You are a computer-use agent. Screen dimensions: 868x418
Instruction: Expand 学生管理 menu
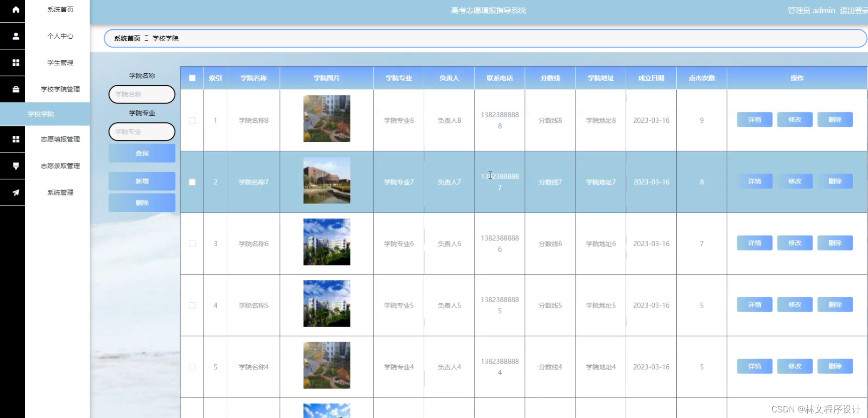[x=60, y=63]
